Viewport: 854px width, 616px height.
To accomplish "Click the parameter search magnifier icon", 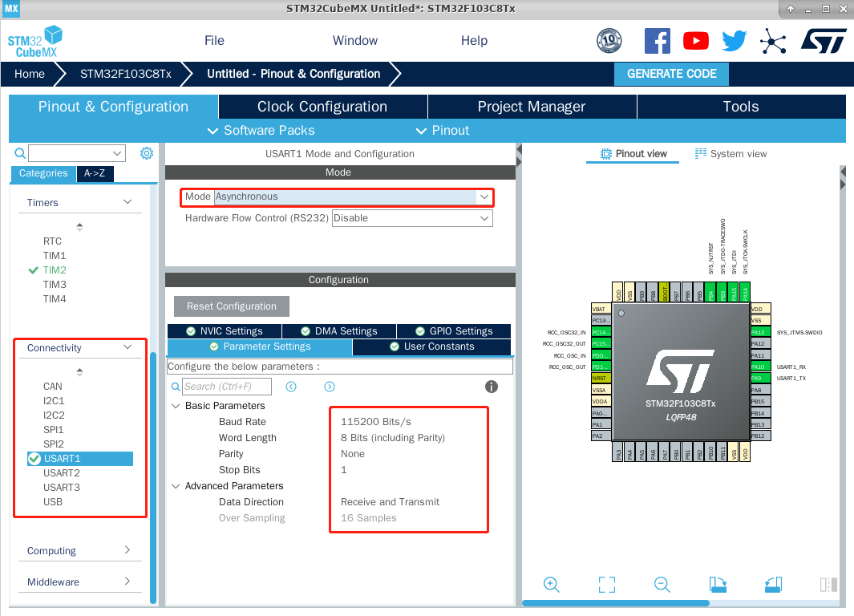I will pos(176,387).
